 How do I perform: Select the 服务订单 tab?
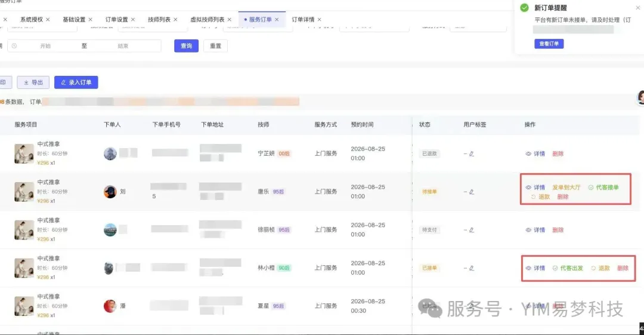coord(261,19)
